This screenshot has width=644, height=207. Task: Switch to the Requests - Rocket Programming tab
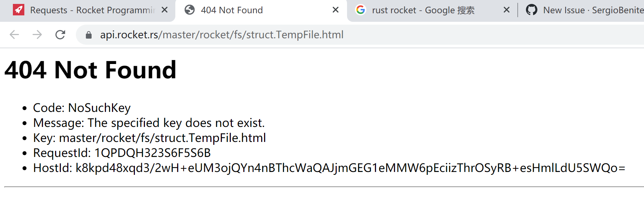pyautogui.click(x=89, y=10)
